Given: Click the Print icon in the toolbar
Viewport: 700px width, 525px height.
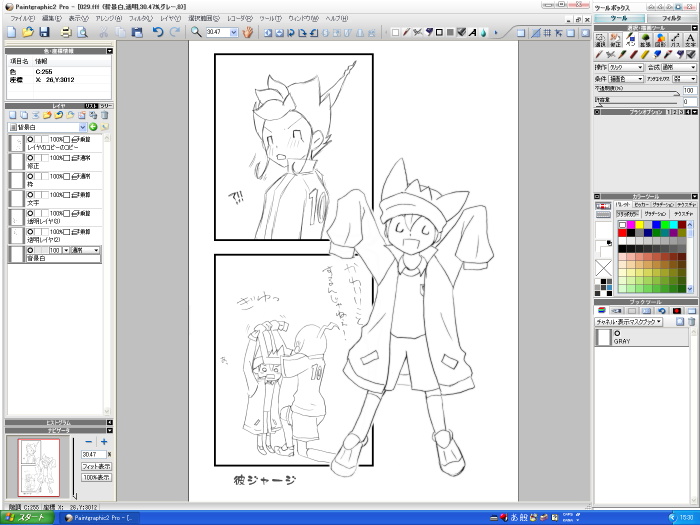Looking at the screenshot, I should click(66, 32).
